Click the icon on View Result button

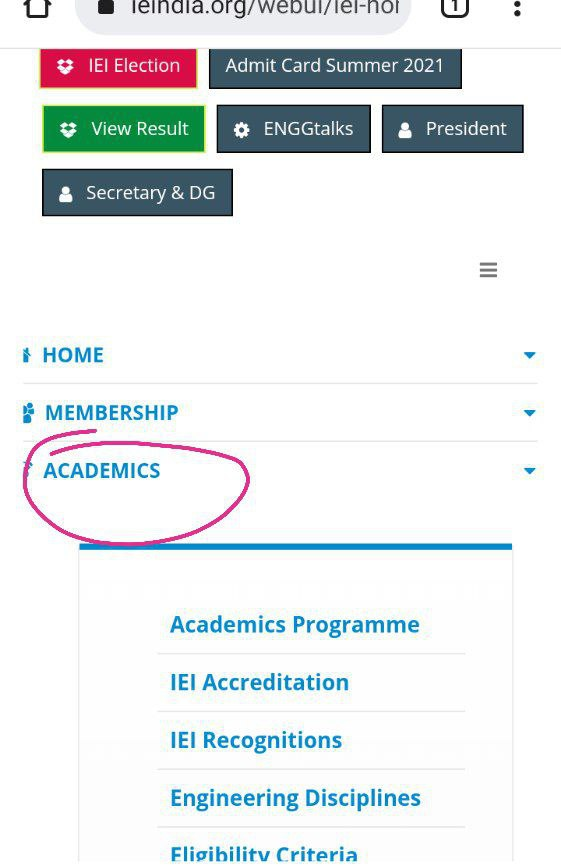coord(68,130)
